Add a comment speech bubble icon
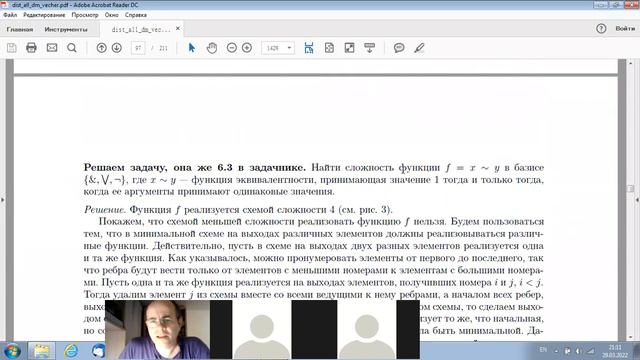The image size is (640, 360). coord(399,48)
